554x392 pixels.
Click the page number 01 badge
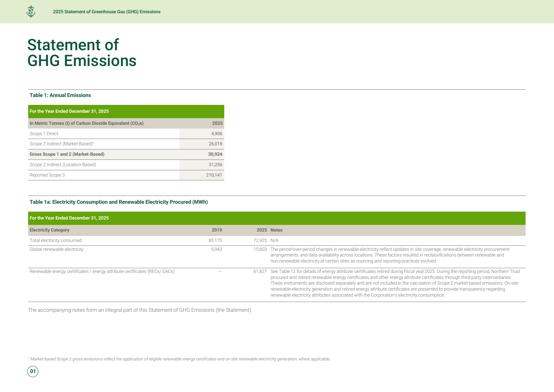tap(33, 371)
